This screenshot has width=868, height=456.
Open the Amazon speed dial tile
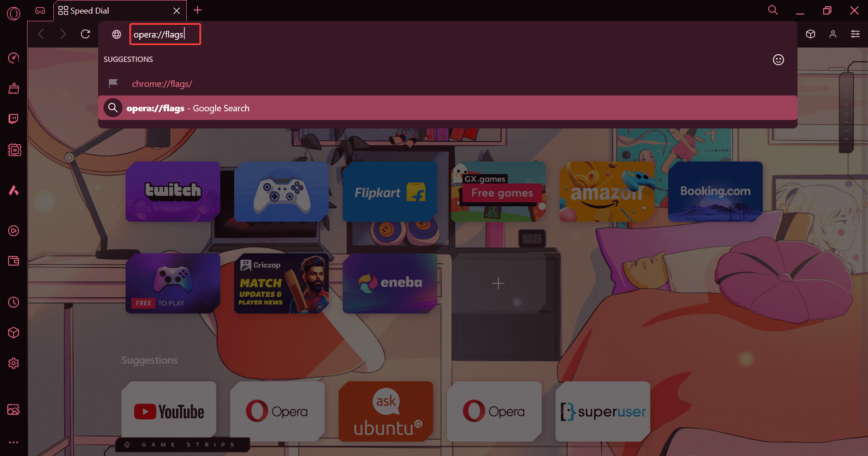[607, 192]
